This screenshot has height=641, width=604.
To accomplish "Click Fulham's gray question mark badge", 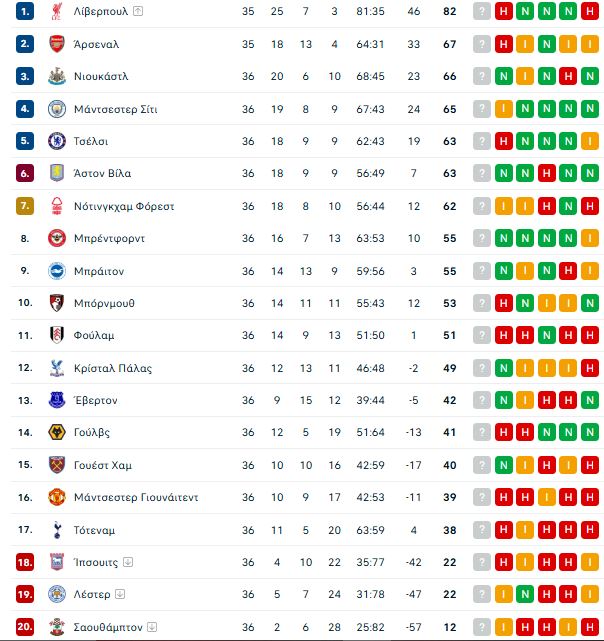I will [x=482, y=335].
